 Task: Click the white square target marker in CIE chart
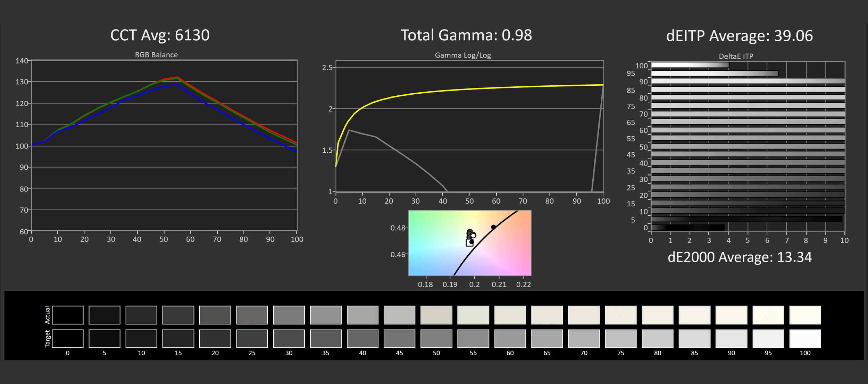click(469, 243)
